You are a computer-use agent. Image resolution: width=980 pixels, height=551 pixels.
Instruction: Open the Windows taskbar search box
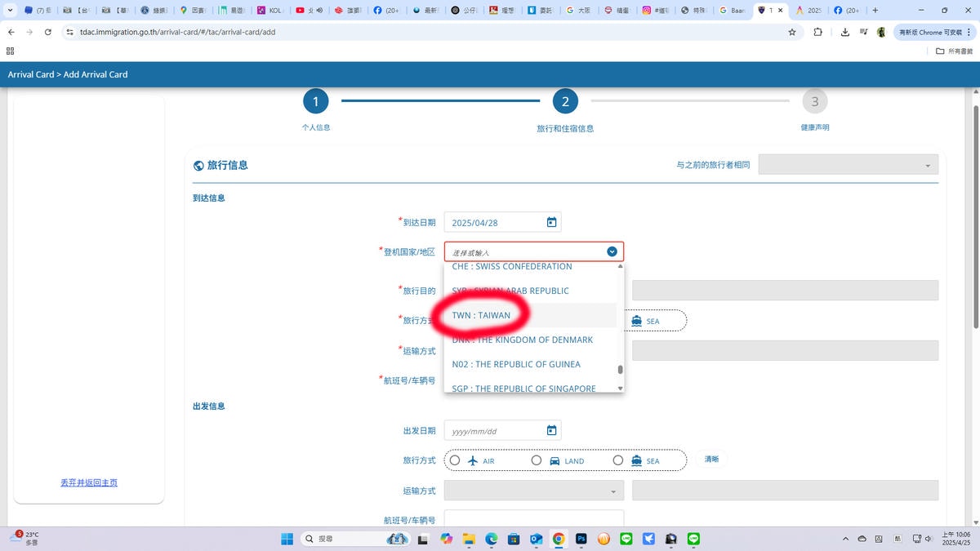pyautogui.click(x=354, y=539)
